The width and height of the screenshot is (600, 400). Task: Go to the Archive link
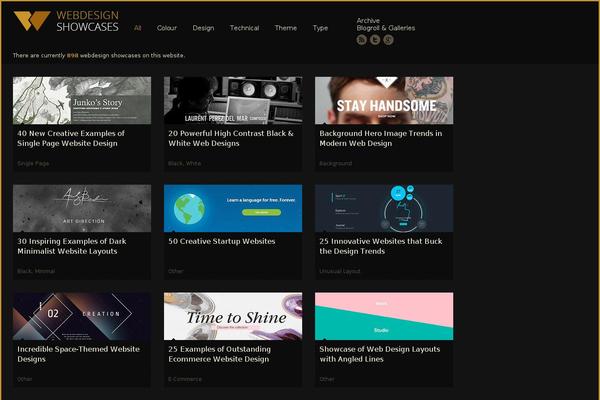coord(368,21)
